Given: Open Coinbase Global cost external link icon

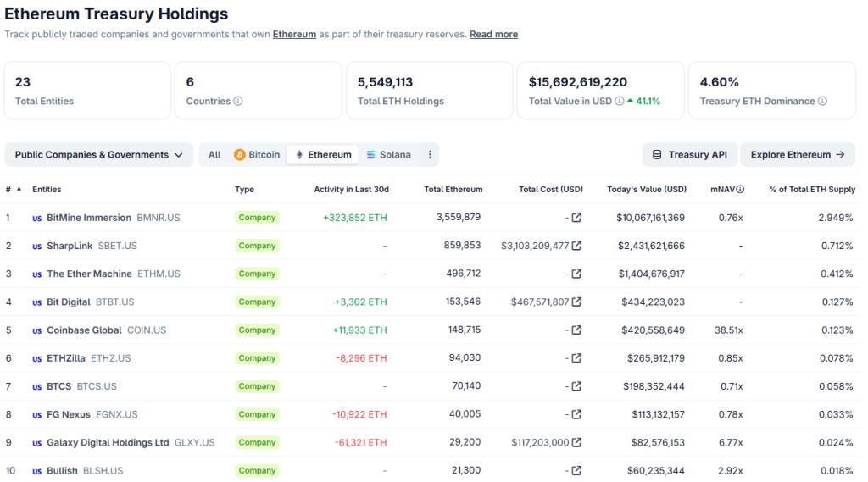Looking at the screenshot, I should pos(576,330).
